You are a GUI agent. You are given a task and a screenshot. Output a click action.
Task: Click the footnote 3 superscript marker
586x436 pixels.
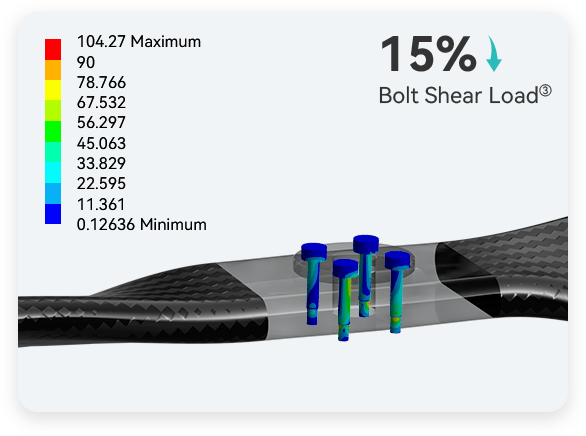[546, 90]
